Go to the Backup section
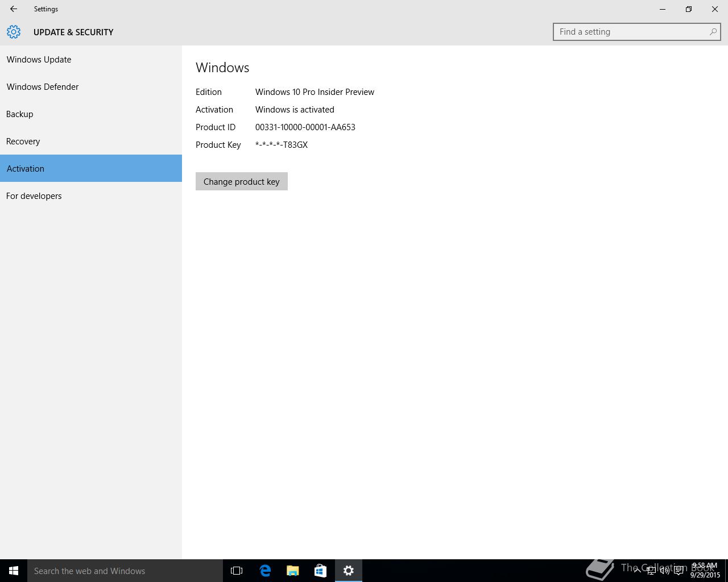The width and height of the screenshot is (728, 582). coord(91,114)
